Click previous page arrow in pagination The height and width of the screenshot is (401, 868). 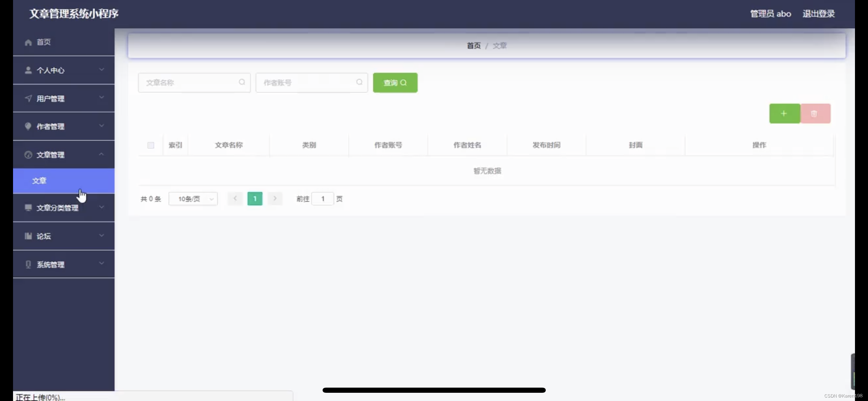235,198
